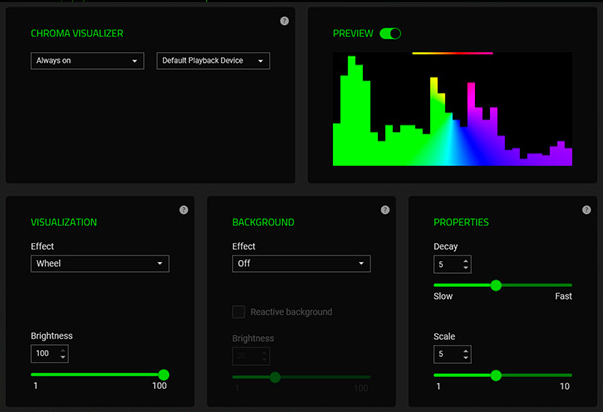
Task: Increase Scale value with up arrow
Action: click(x=466, y=351)
